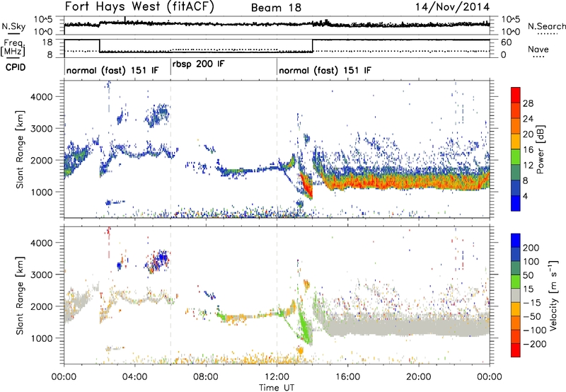Click the strong red-orange backscatter band near 14:00
The width and height of the screenshot is (566, 392).
tap(306, 185)
